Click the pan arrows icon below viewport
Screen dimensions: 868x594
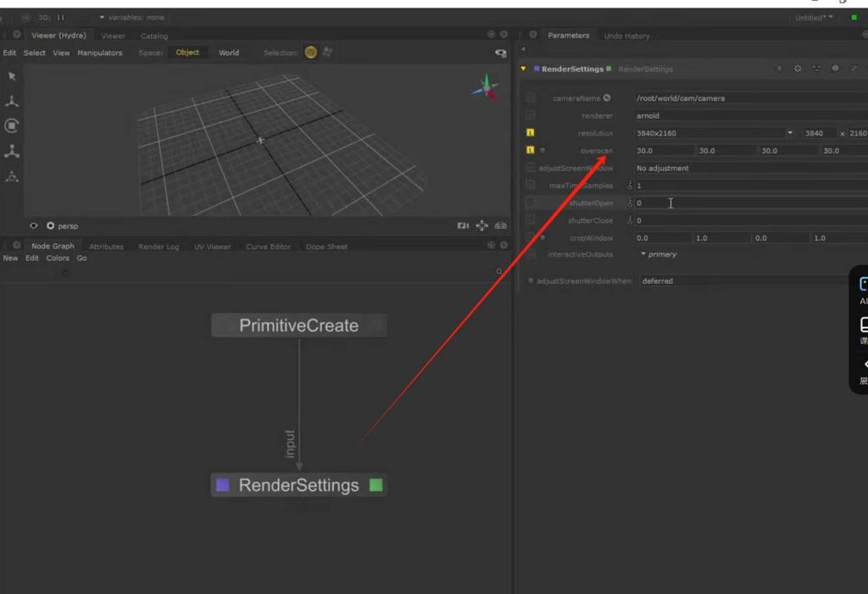click(481, 226)
